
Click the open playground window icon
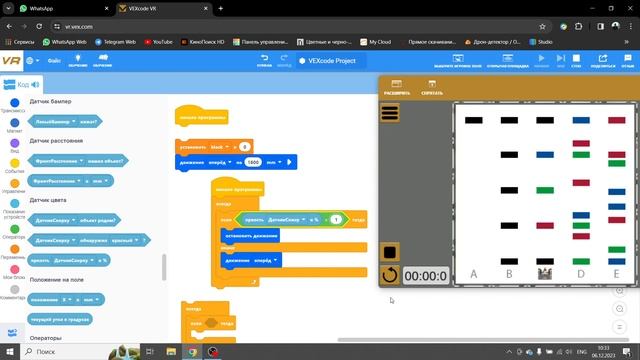[508, 60]
